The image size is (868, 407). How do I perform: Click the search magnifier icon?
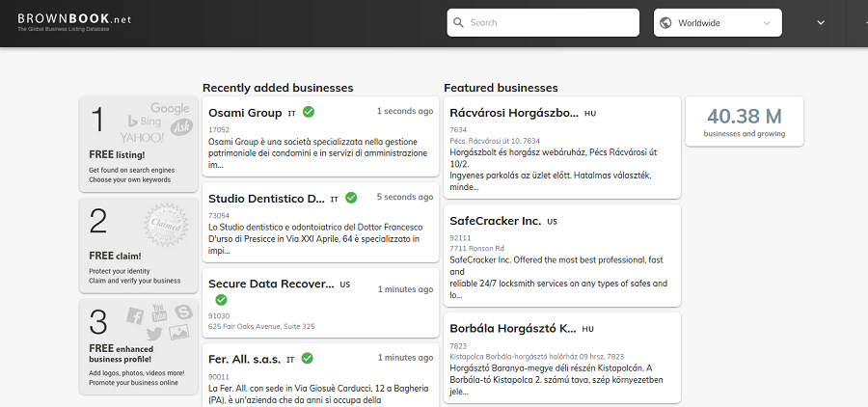coord(458,23)
